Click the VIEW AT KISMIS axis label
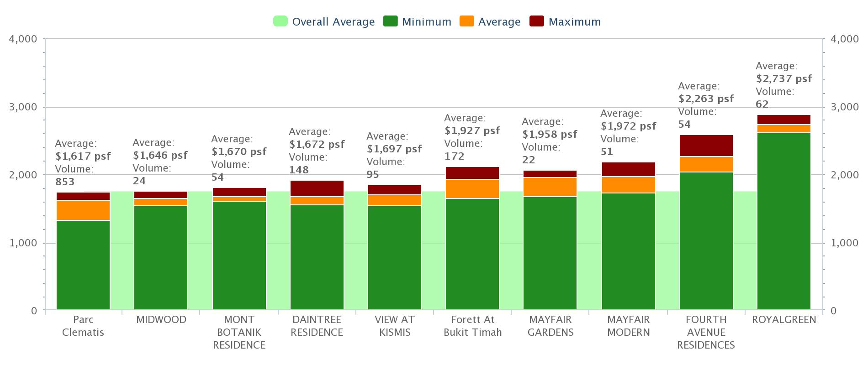The image size is (868, 365). point(394,326)
